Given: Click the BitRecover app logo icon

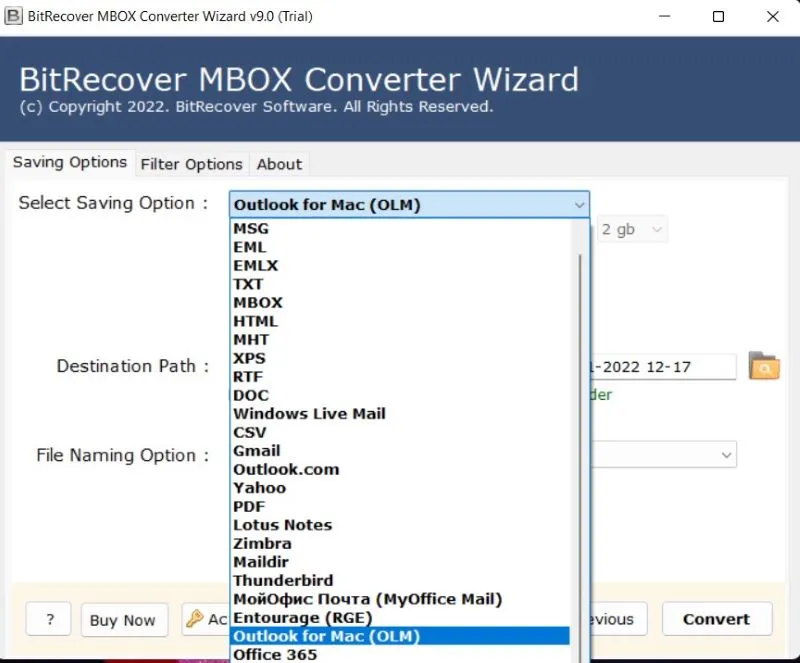Looking at the screenshot, I should pyautogui.click(x=13, y=16).
